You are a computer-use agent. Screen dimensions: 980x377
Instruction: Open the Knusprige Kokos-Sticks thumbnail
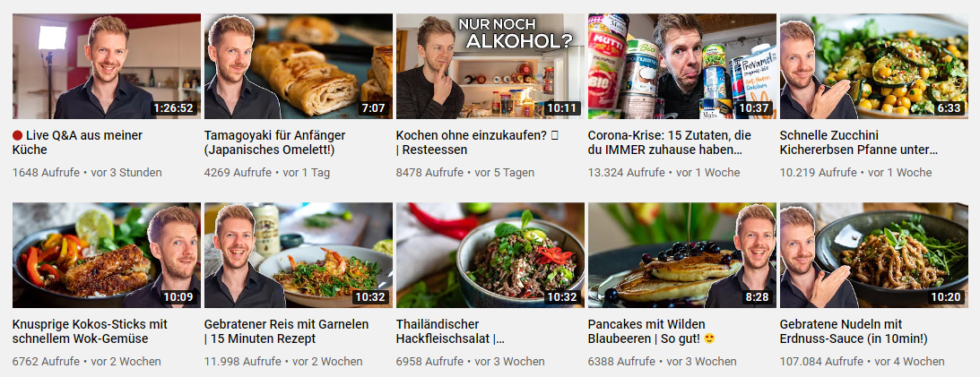pyautogui.click(x=107, y=255)
